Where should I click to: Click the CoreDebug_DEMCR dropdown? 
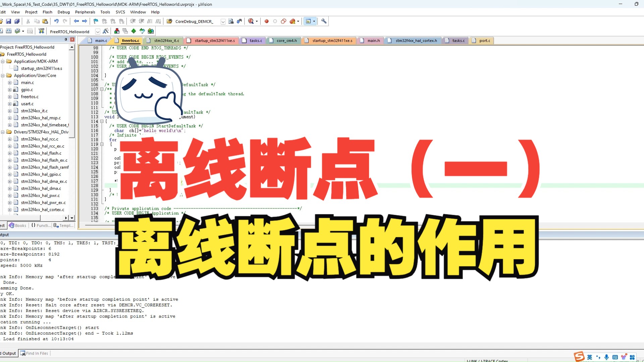[x=223, y=21]
